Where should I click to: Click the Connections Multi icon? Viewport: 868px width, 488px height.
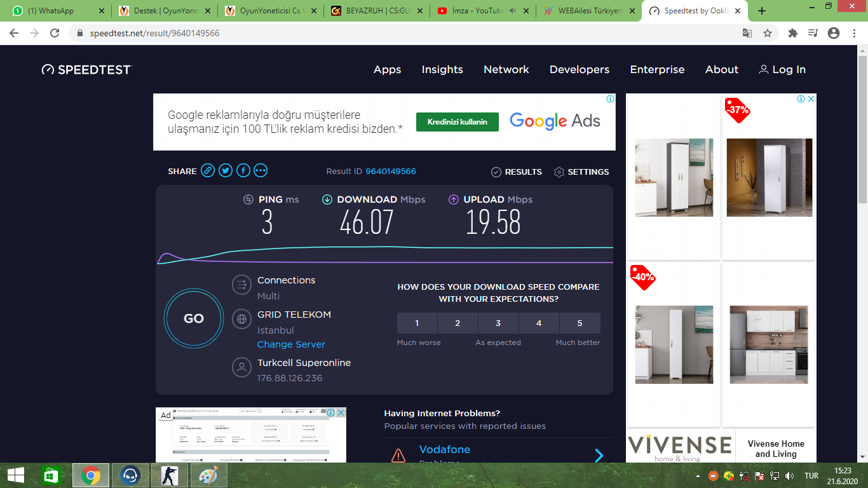point(241,285)
